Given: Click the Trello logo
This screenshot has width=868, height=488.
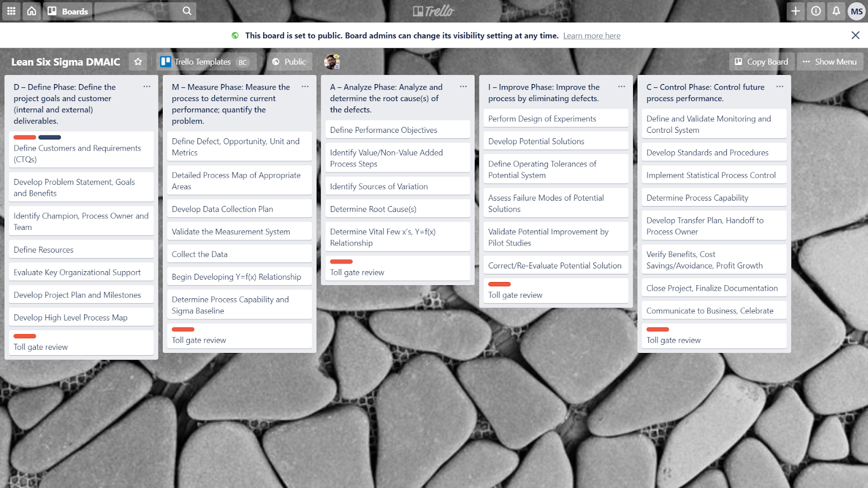Looking at the screenshot, I should click(434, 11).
